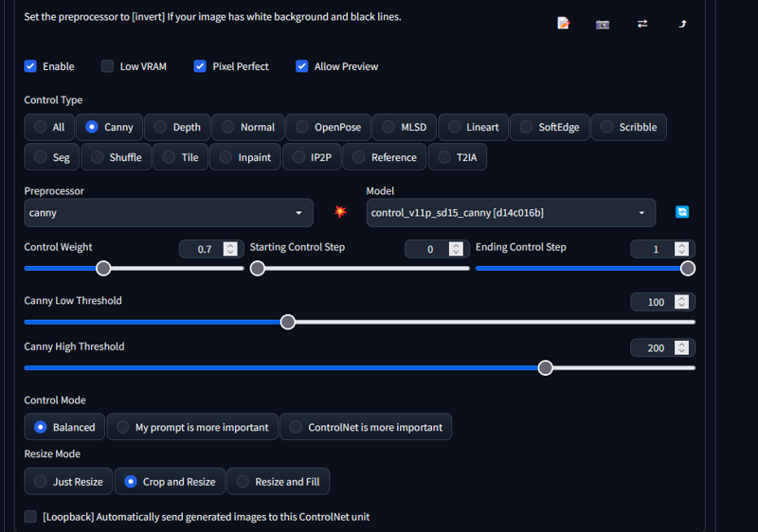Pick the Resize and Fill mode
The width and height of the screenshot is (758, 532).
tap(278, 481)
